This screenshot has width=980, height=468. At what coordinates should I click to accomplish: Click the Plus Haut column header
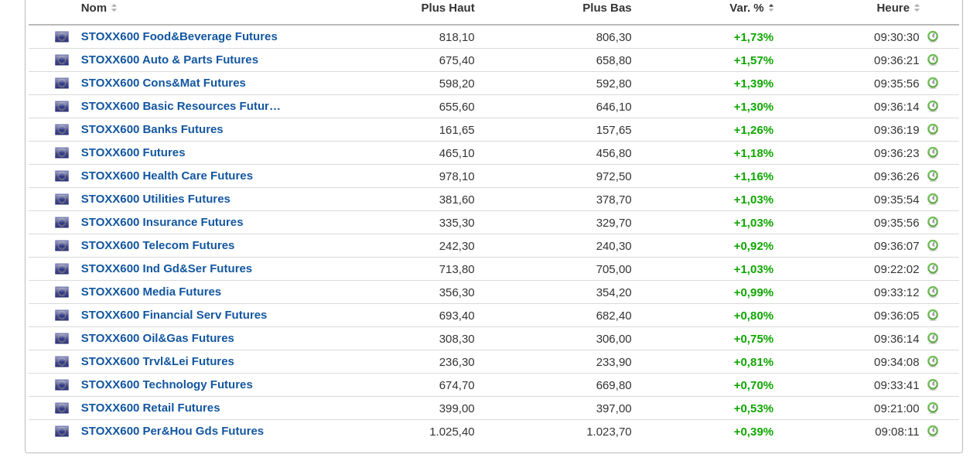click(448, 8)
